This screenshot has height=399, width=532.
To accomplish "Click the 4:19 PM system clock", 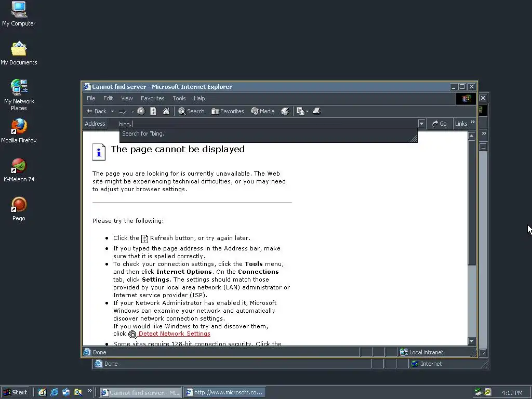I will (512, 393).
